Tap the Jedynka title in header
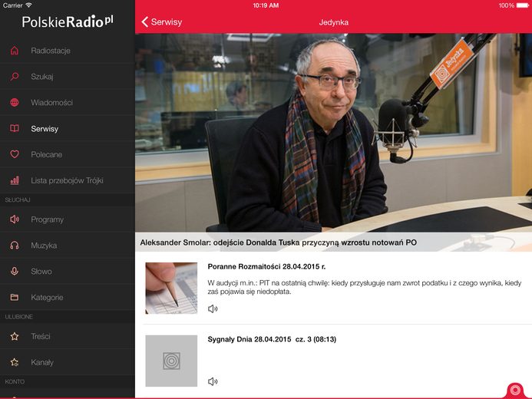Image resolution: width=532 pixels, height=399 pixels. [333, 22]
